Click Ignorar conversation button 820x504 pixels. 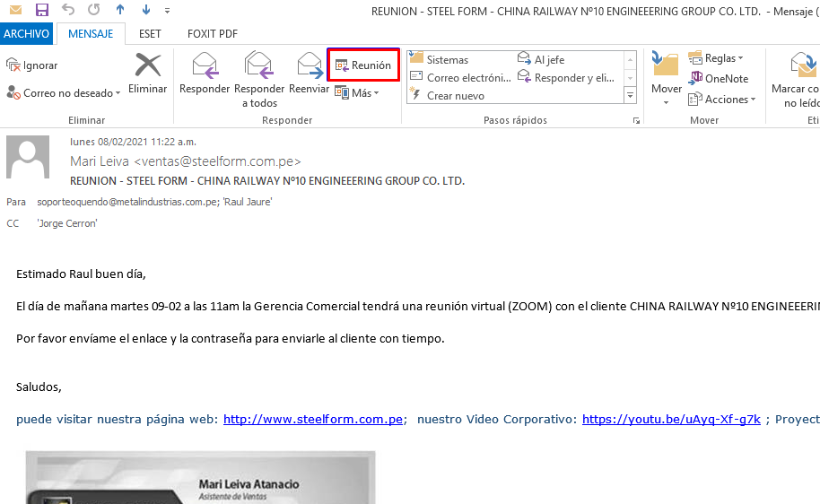(32, 65)
